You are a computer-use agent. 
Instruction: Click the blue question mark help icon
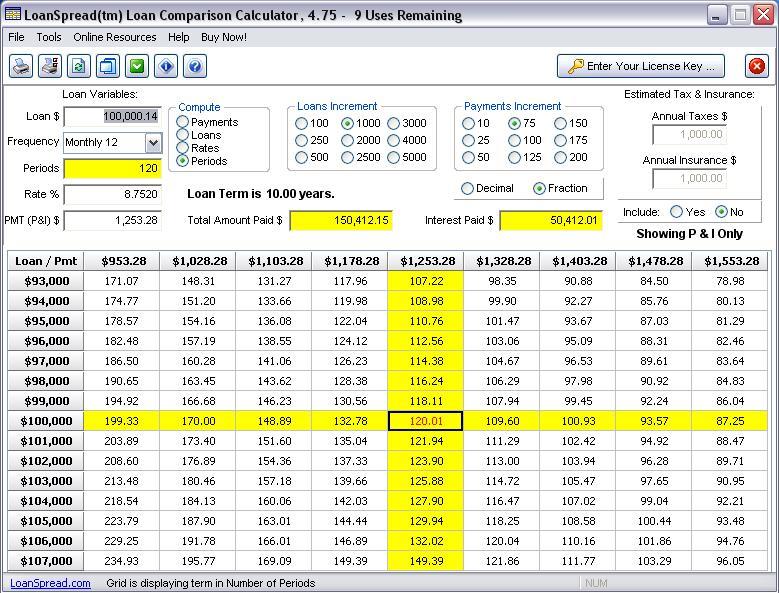[x=195, y=66]
